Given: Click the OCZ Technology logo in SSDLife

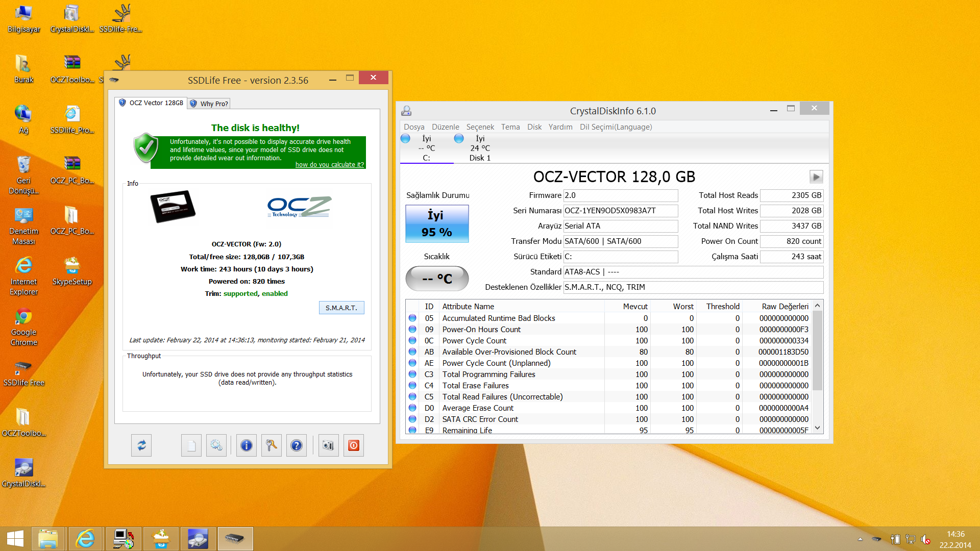Looking at the screenshot, I should 300,207.
